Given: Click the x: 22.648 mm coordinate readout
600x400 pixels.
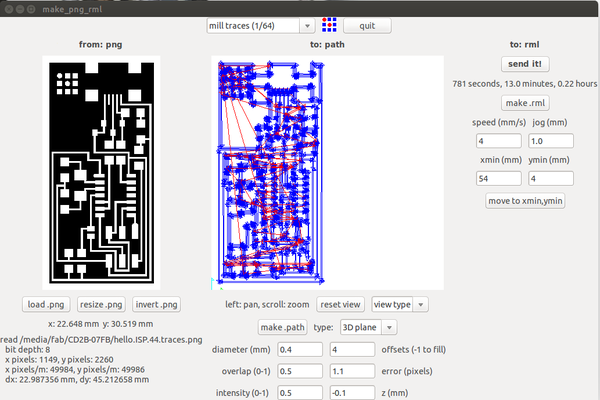Looking at the screenshot, I should 101,324.
